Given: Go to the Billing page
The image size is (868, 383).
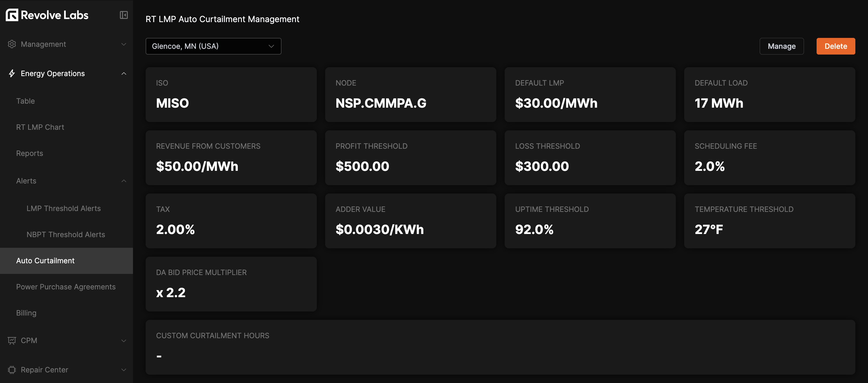Looking at the screenshot, I should click(26, 313).
